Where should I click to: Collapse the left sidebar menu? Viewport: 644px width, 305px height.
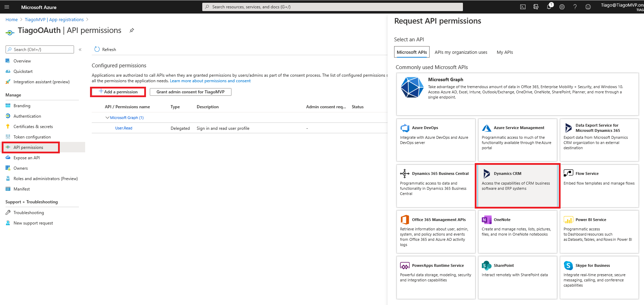[80, 50]
